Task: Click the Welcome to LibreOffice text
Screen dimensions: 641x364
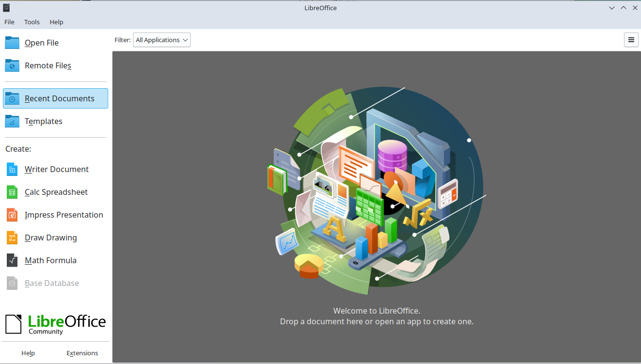Action: point(377,311)
